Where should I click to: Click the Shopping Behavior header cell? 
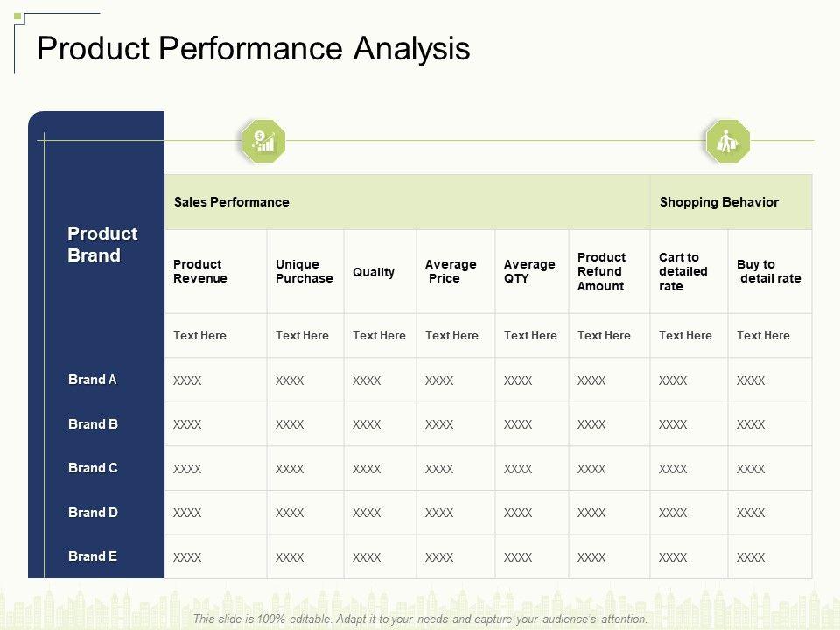click(x=718, y=202)
